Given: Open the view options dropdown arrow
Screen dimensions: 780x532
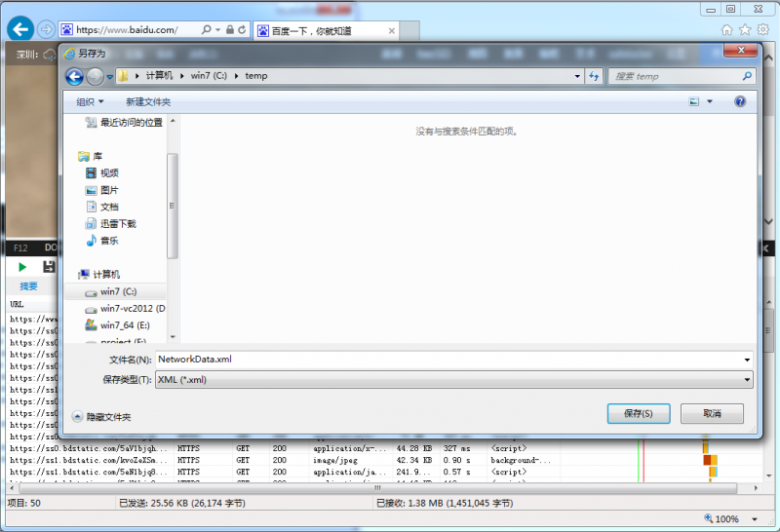Looking at the screenshot, I should 710,101.
